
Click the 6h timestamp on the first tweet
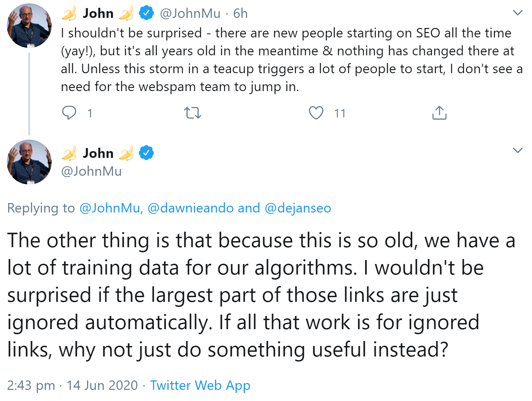click(240, 13)
